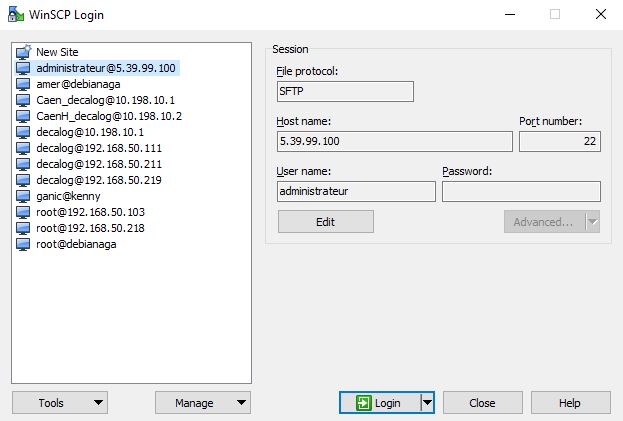Select decalog@192.168.50.219 in site list

click(98, 180)
